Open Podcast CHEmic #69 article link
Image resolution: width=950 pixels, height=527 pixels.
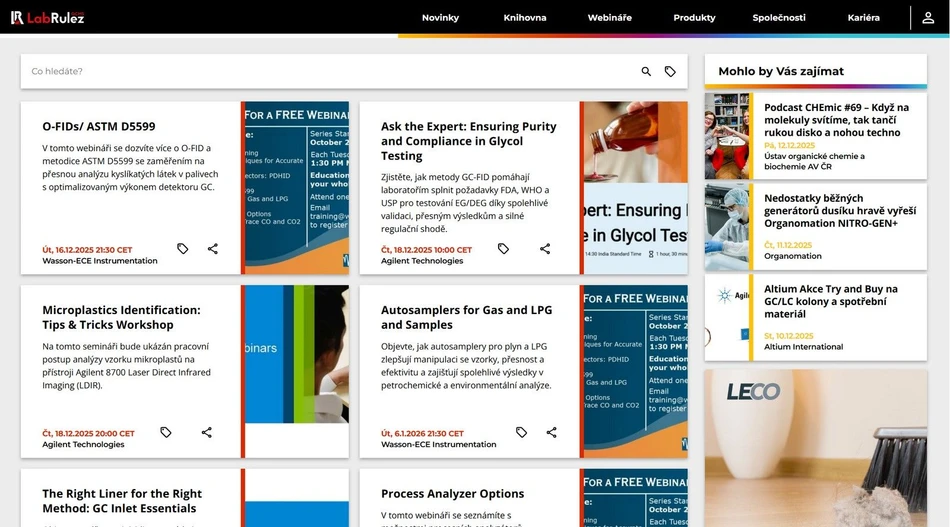836,119
